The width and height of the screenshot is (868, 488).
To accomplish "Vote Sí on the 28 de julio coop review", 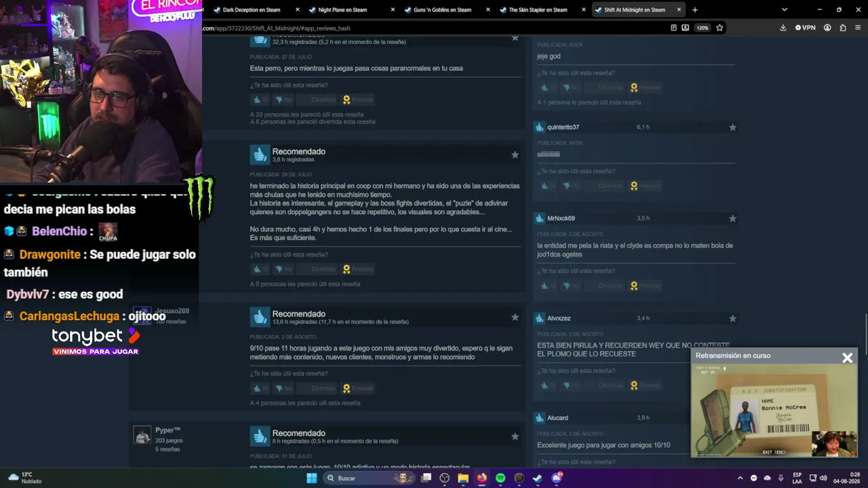I will click(260, 269).
